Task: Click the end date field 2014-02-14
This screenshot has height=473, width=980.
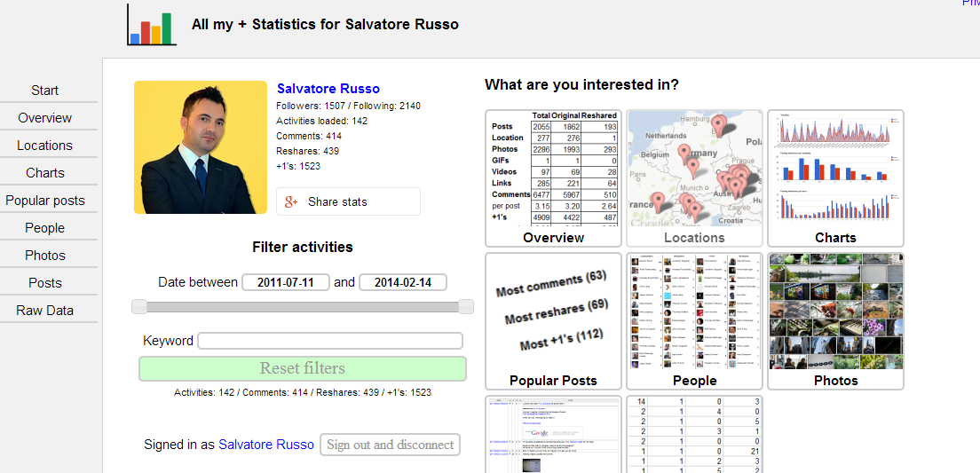Action: click(x=403, y=282)
